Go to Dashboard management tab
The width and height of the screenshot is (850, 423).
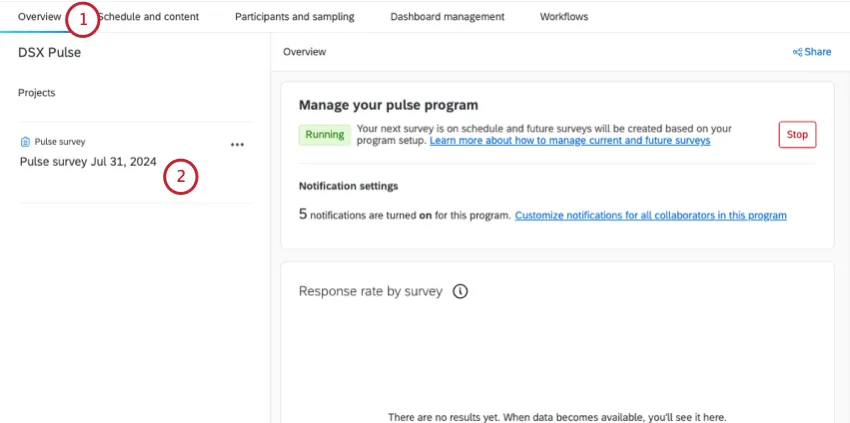447,17
